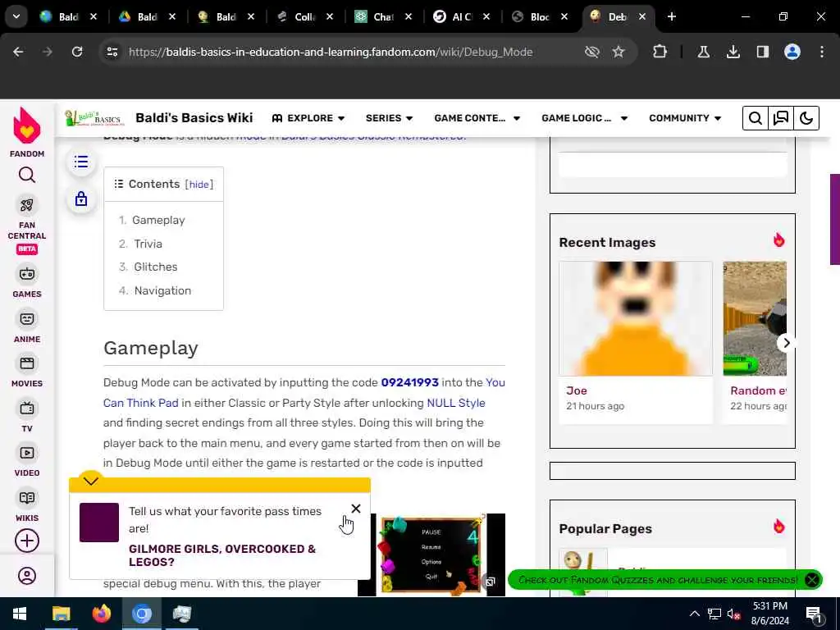The width and height of the screenshot is (840, 630).
Task: Open the Anime section in sidebar
Action: coord(27,326)
